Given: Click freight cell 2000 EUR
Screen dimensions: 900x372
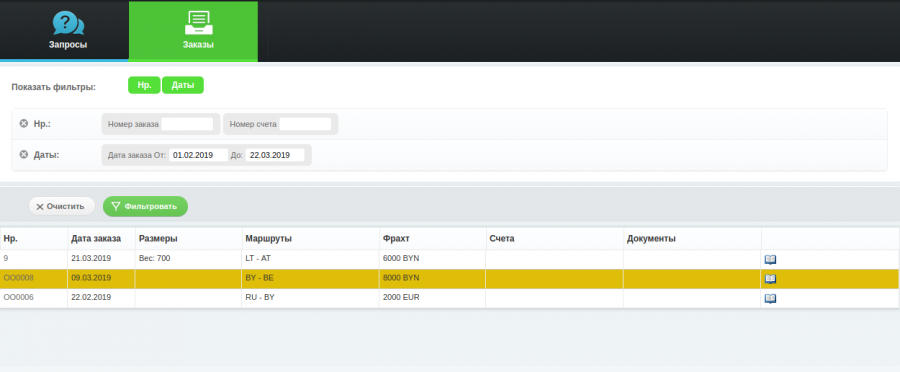Looking at the screenshot, I should pyautogui.click(x=432, y=298).
